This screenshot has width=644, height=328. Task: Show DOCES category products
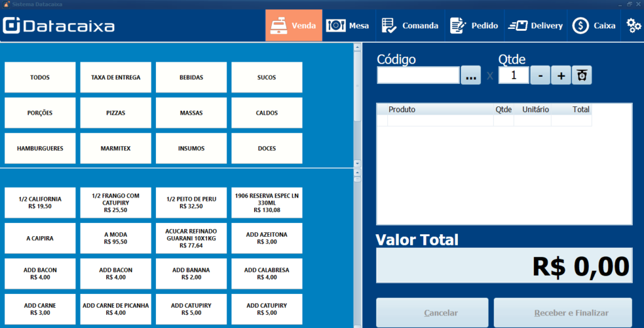pos(267,149)
